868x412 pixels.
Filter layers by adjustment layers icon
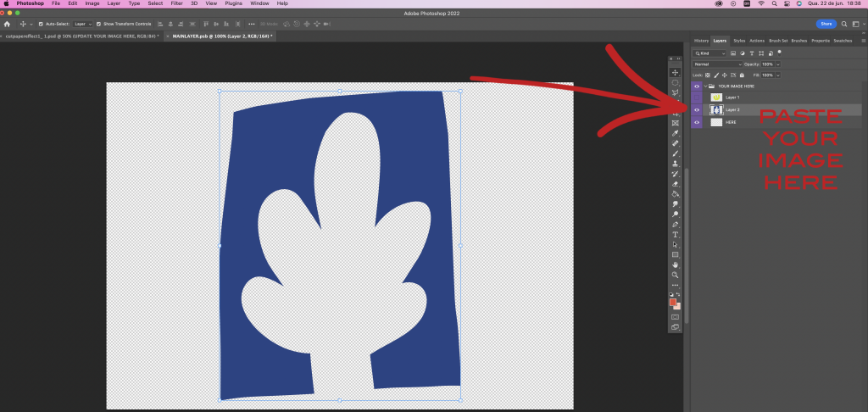743,53
